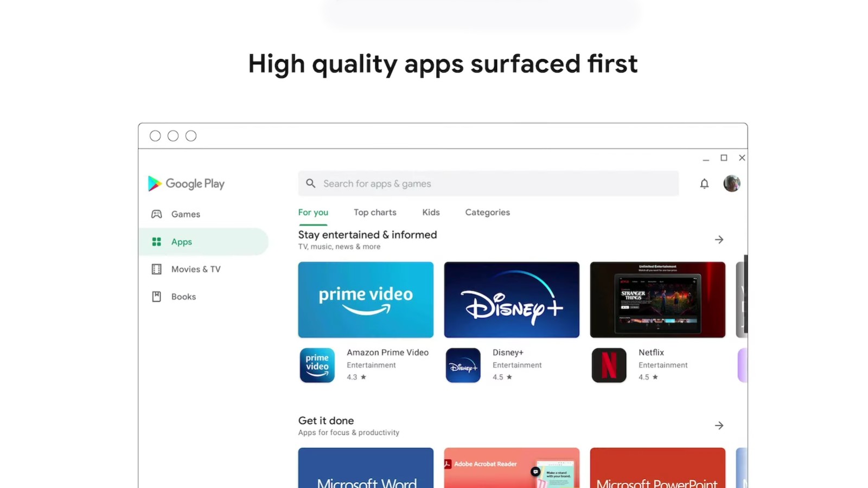Open the Microsoft Word banner thumbnail
This screenshot has height=488, width=868.
[x=366, y=468]
